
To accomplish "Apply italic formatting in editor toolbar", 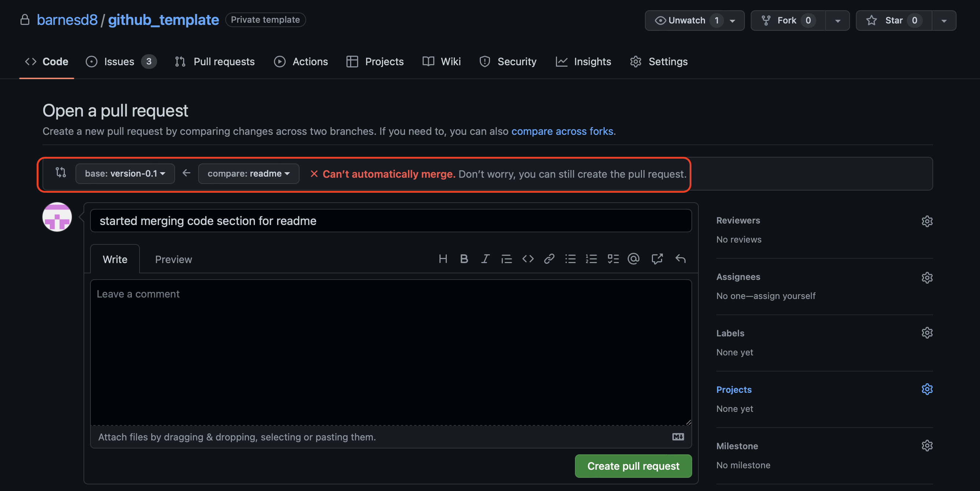I will [x=485, y=259].
